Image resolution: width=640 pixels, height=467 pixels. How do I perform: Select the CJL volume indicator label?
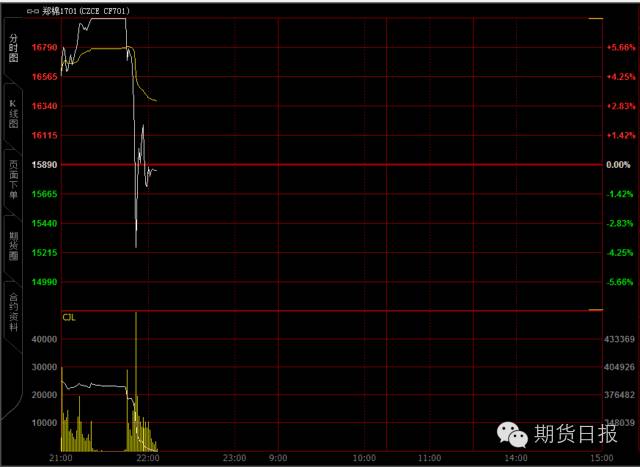69,317
